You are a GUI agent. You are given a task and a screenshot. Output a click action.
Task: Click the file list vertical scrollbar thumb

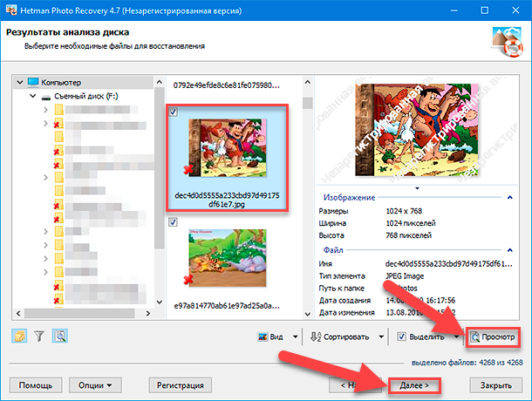(x=307, y=103)
